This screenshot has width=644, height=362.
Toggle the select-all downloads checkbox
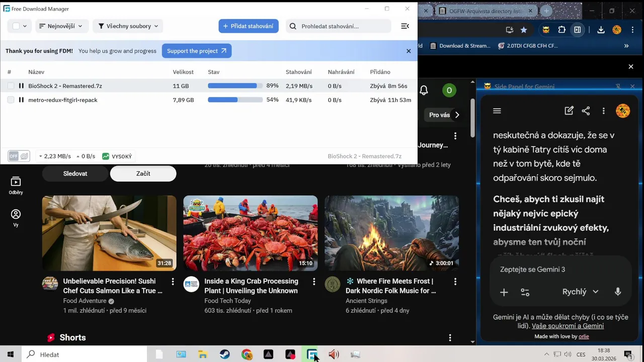pos(16,26)
